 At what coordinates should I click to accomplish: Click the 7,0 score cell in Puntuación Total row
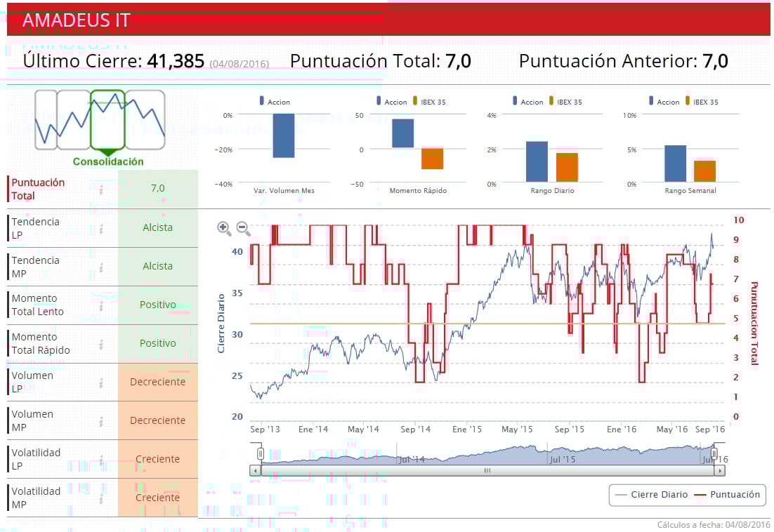[158, 188]
